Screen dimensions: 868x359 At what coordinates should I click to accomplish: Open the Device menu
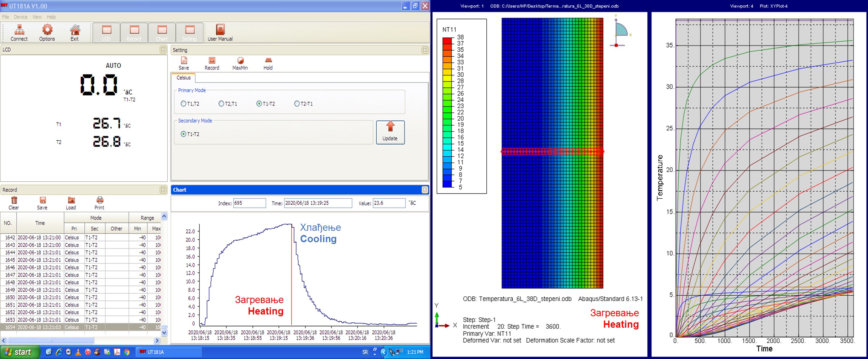(20, 17)
